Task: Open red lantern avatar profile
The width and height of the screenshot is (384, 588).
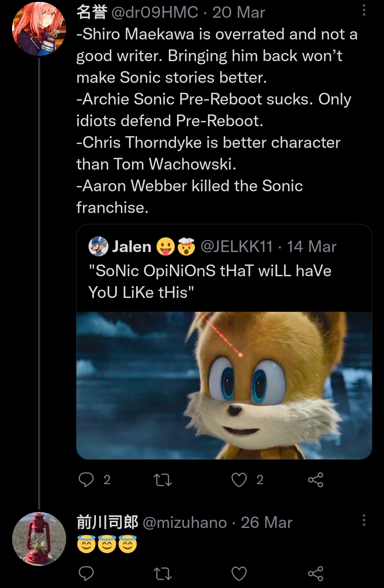Action: point(39,539)
